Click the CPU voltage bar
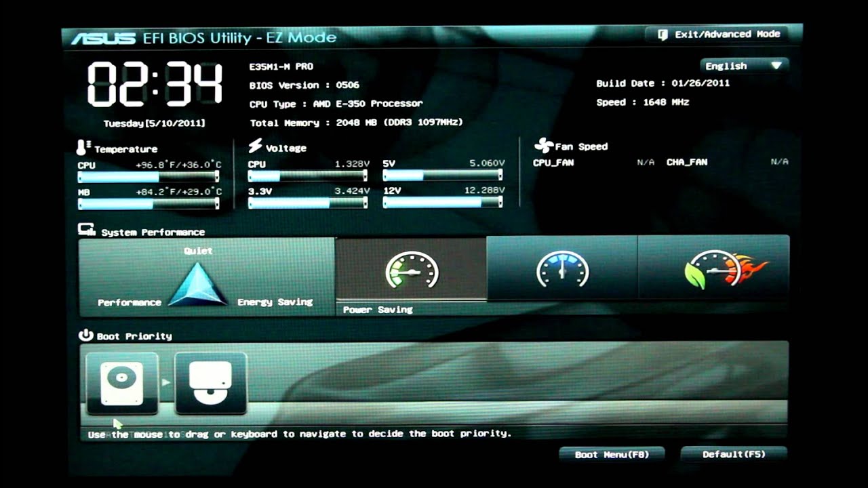 pos(308,176)
